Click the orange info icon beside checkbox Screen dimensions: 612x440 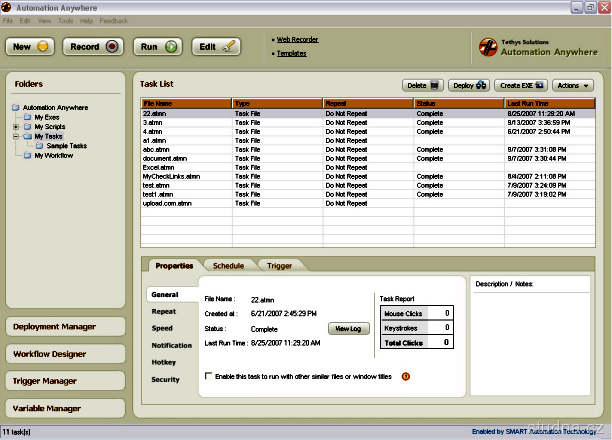click(x=406, y=376)
